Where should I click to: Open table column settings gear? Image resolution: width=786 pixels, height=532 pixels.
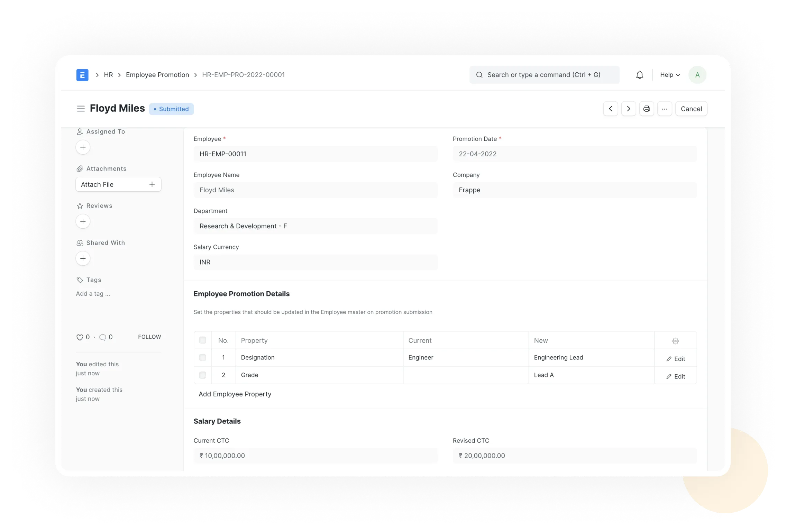coord(675,341)
